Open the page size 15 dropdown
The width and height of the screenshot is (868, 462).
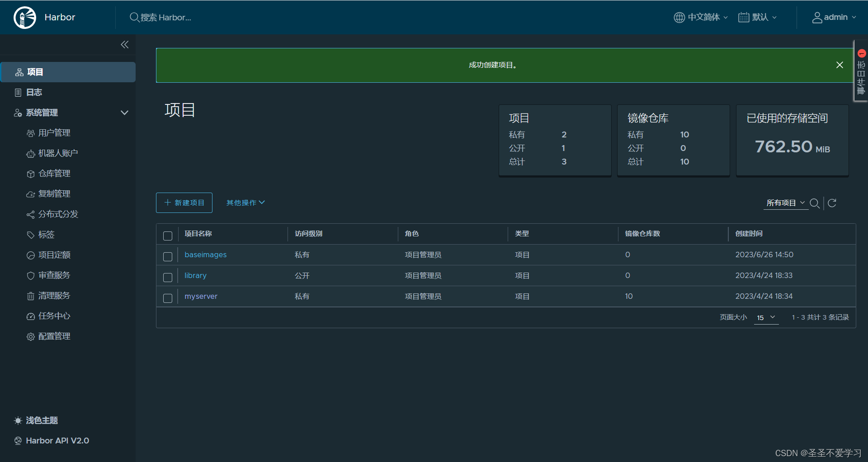tap(766, 317)
